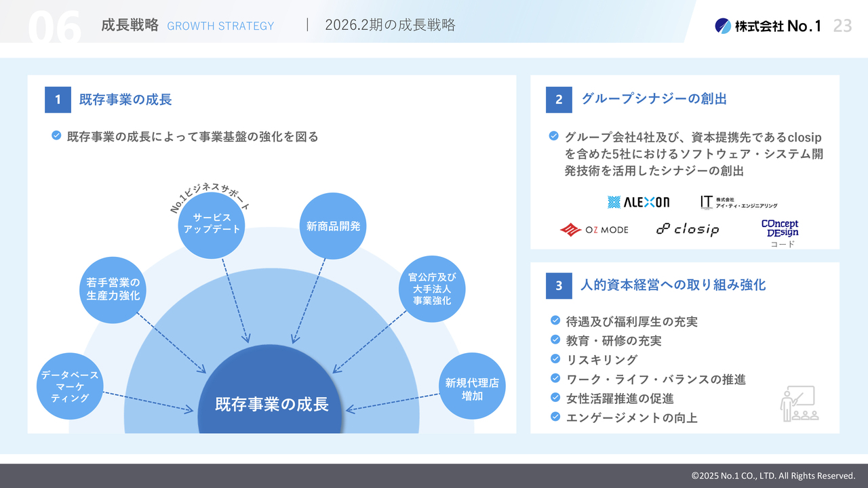Click checkmark beside リスキリング
The width and height of the screenshot is (868, 488).
[555, 359]
